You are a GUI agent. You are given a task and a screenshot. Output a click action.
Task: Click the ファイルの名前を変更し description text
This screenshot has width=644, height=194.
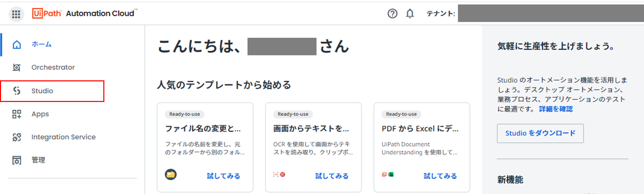point(205,148)
